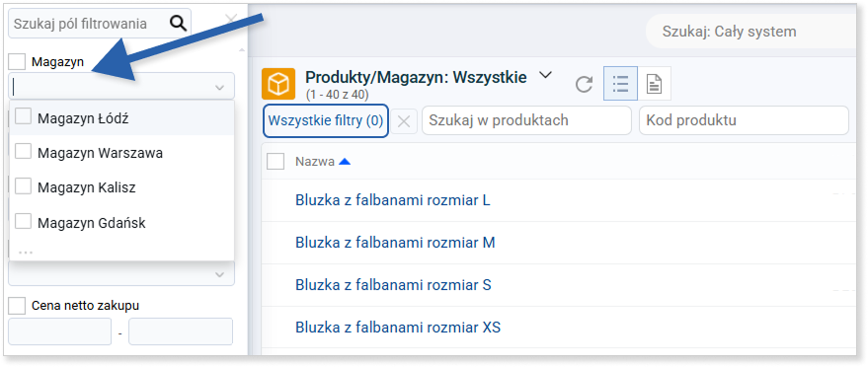
Task: Expand the Produkty/Magazyn view chevron
Action: (x=545, y=76)
